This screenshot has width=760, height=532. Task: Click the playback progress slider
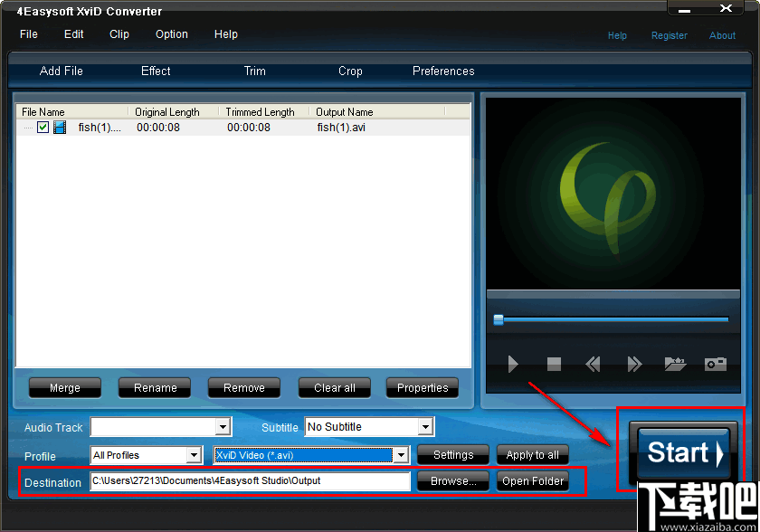pos(499,319)
